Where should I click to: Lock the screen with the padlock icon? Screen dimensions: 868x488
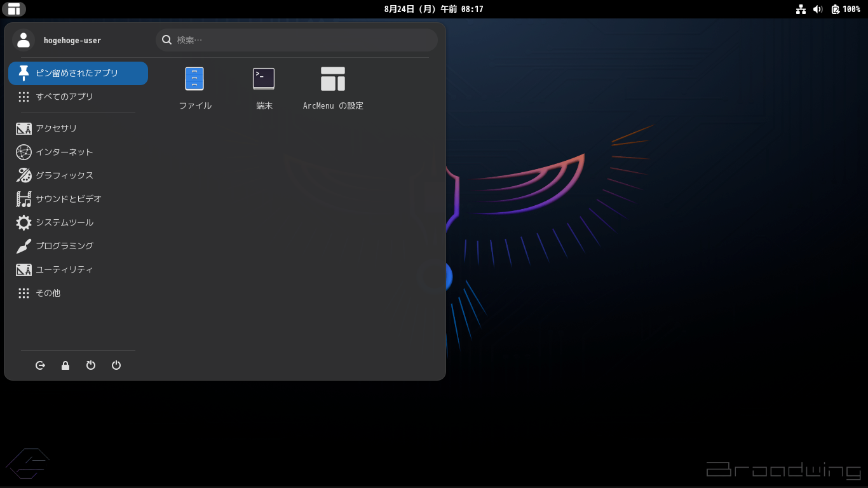(65, 365)
